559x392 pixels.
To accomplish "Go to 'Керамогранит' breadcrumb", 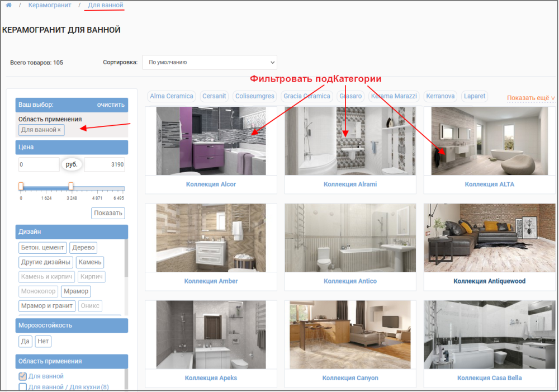I will 50,5.
